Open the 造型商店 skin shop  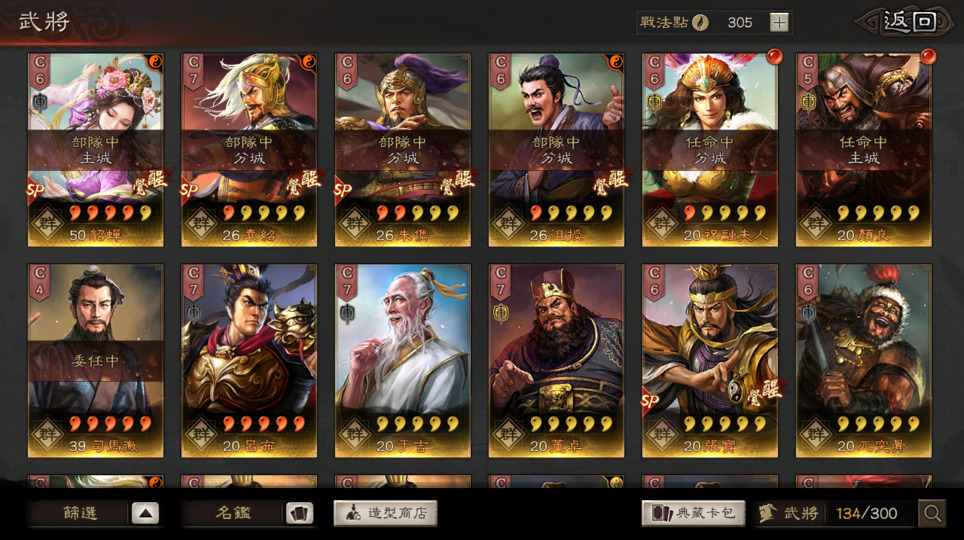385,513
